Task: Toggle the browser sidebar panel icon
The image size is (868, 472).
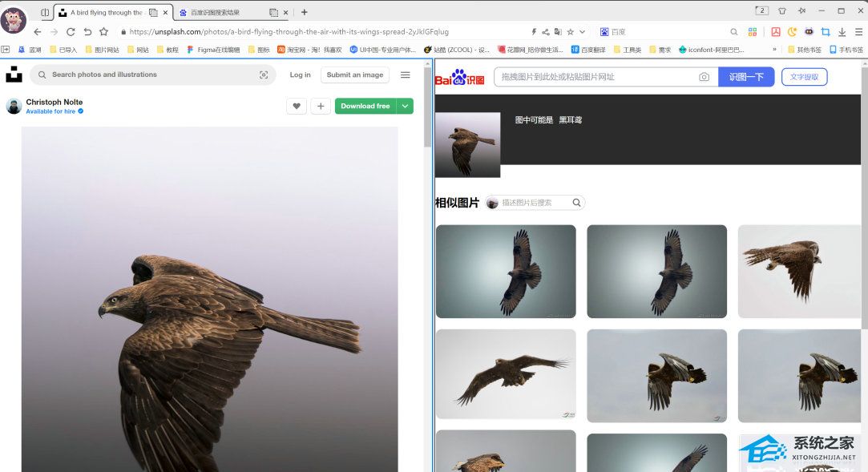Action: coord(45,12)
